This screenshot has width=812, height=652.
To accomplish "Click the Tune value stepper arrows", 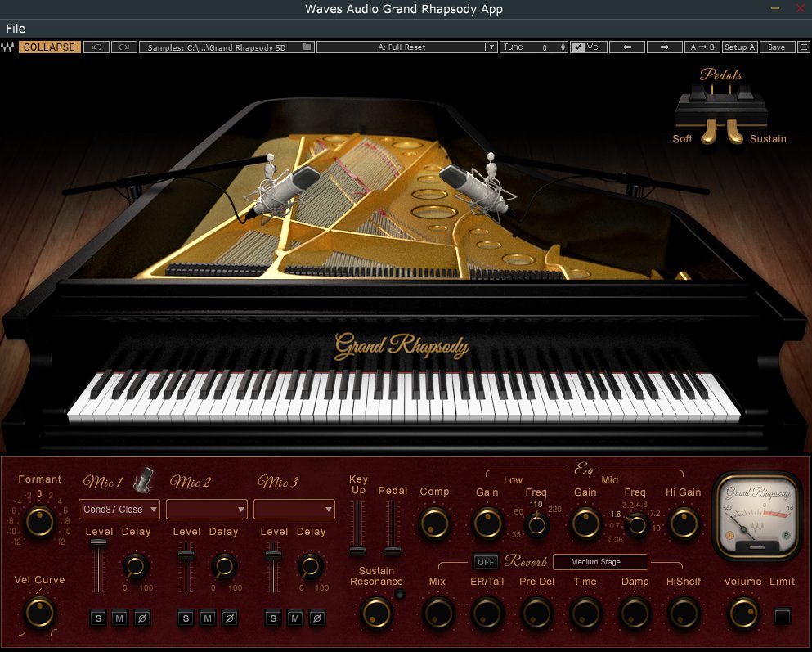I will tap(563, 47).
